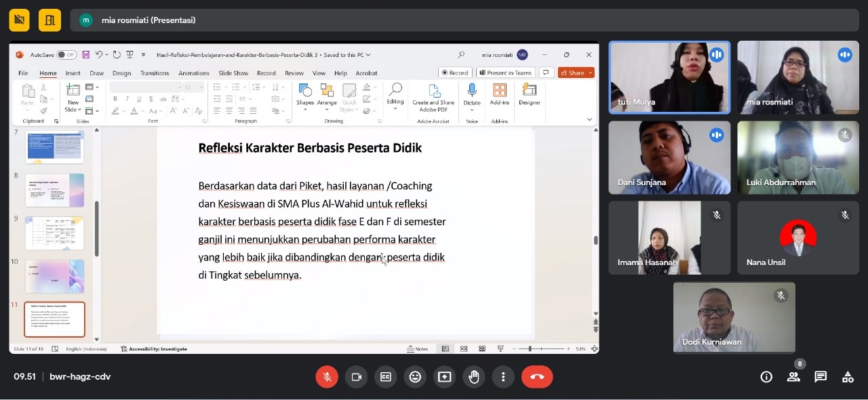Click the Save icon in PowerPoint title bar
Image resolution: width=868 pixels, height=400 pixels.
[x=86, y=55]
